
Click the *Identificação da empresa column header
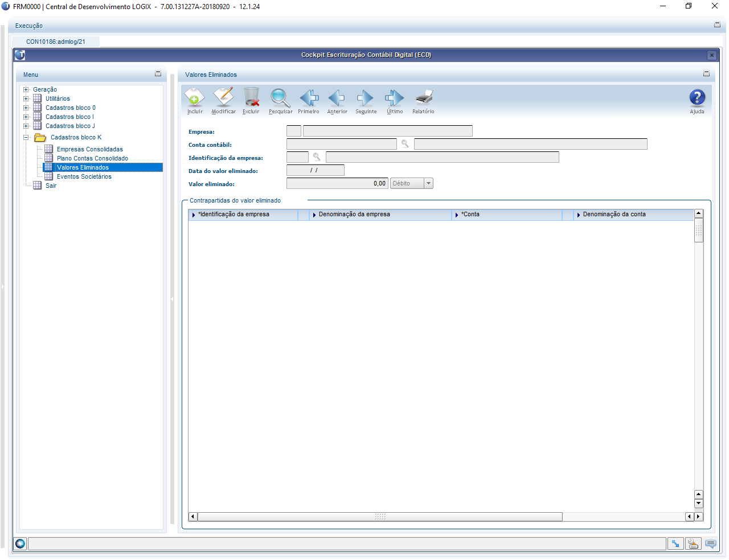point(243,215)
